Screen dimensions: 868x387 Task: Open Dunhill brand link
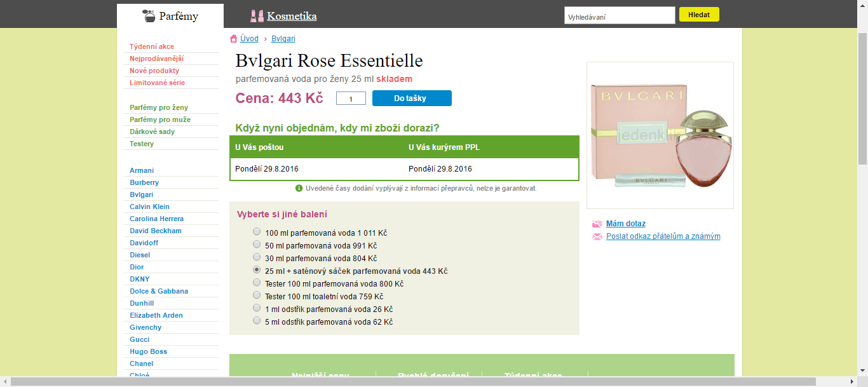(x=142, y=303)
